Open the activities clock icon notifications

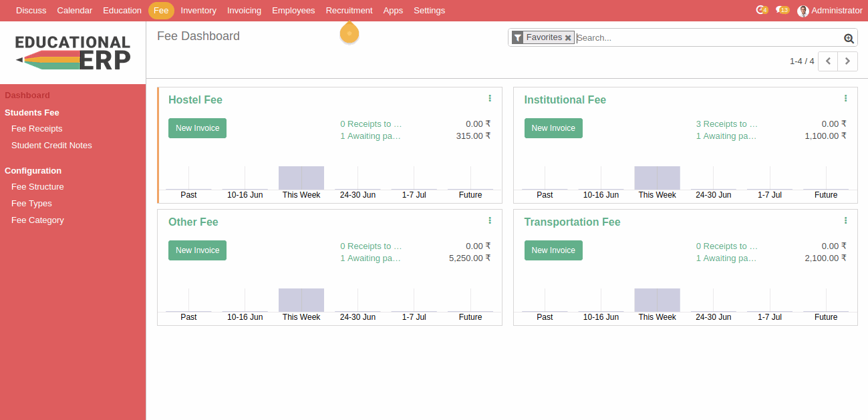point(761,10)
